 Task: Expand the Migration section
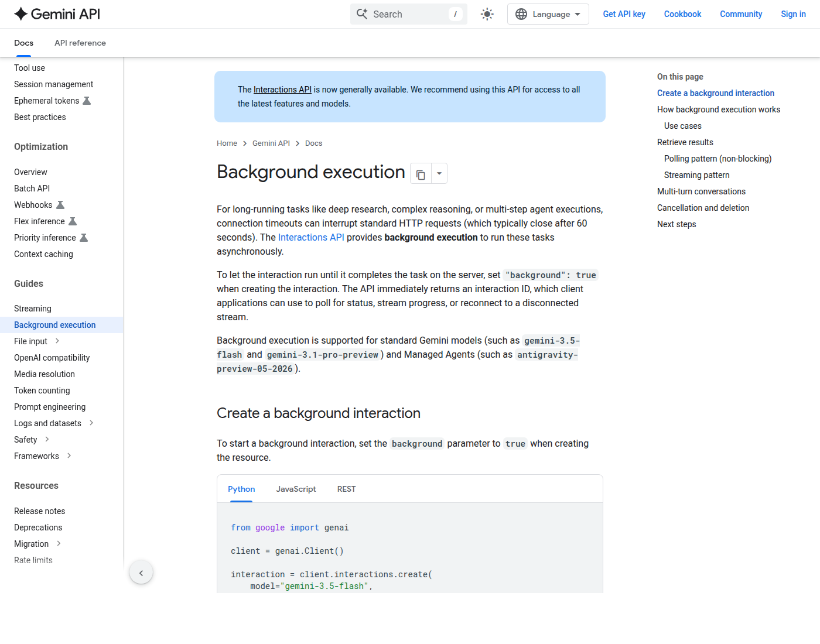tap(59, 543)
